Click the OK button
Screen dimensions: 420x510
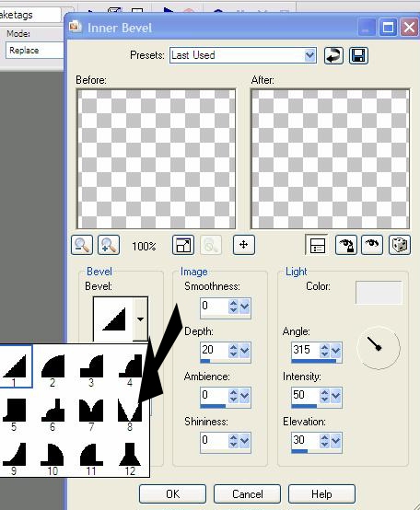click(172, 494)
